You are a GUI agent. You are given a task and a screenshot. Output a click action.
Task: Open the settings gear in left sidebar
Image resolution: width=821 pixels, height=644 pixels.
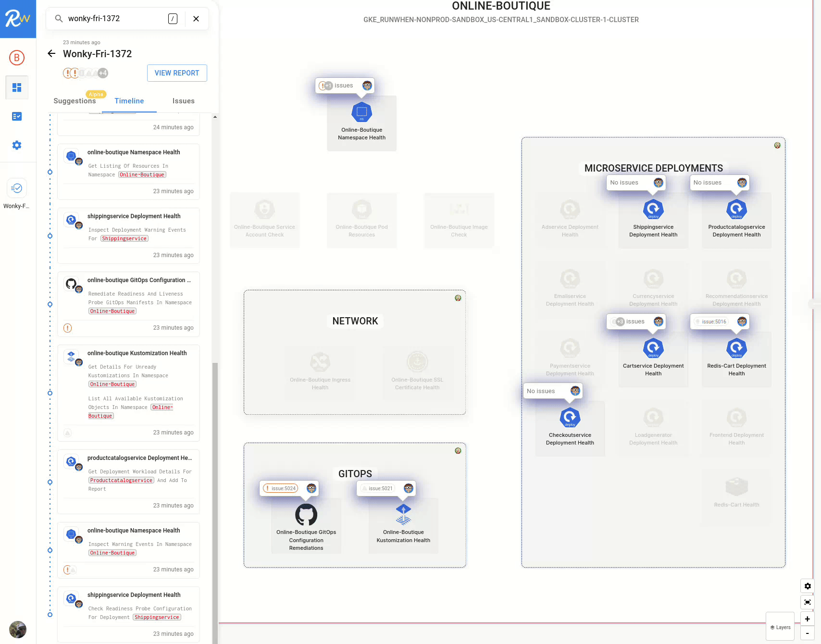[17, 145]
